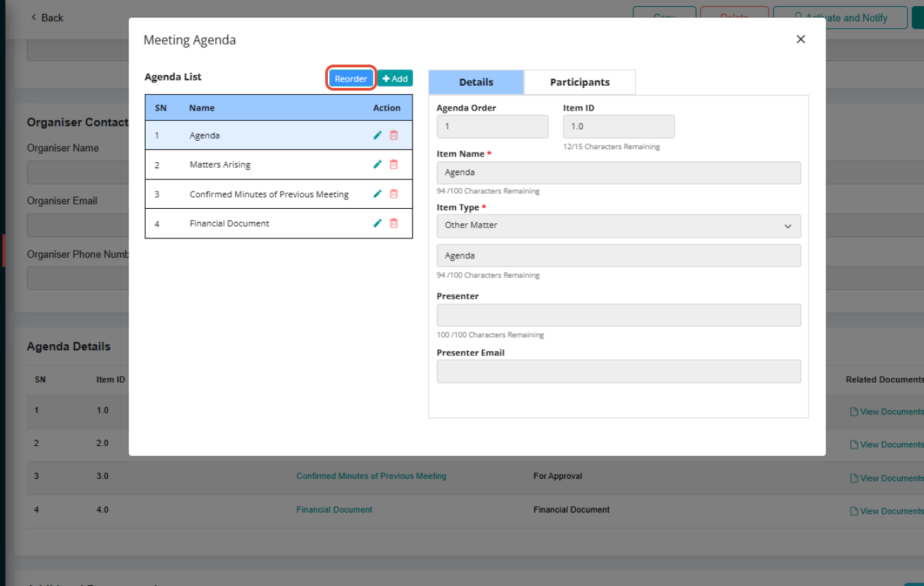
Task: Open Confirmed Minutes of Previous Meeting link in background table
Action: click(371, 476)
